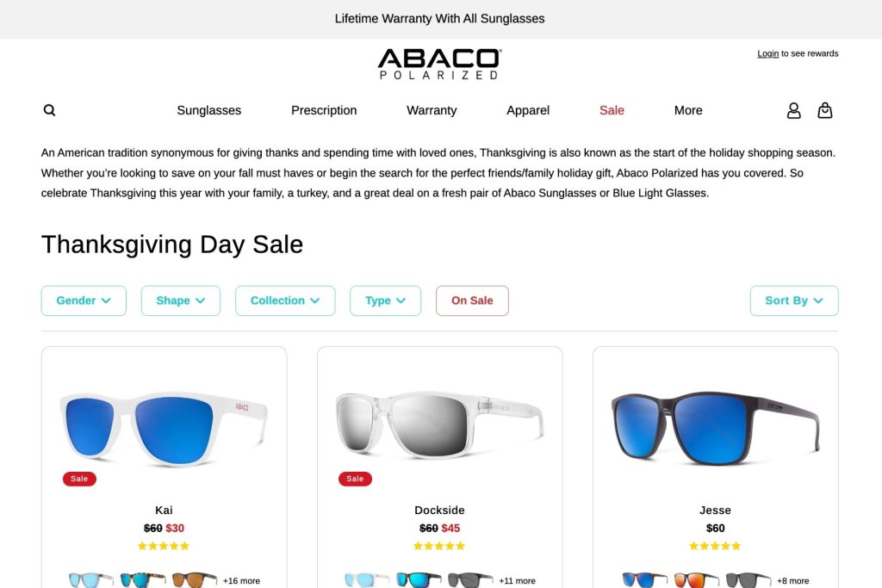
Task: Click the Abaco Polarized logo
Action: pos(440,62)
